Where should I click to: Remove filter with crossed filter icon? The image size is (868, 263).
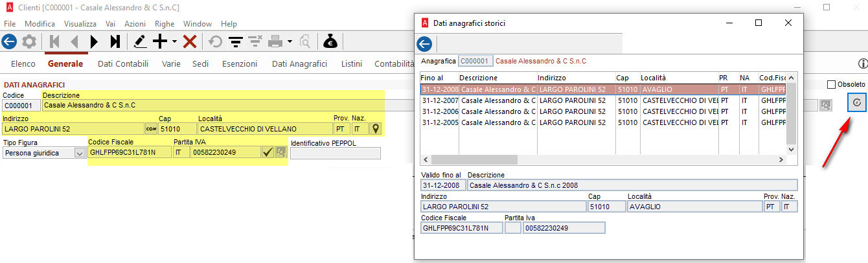[255, 42]
